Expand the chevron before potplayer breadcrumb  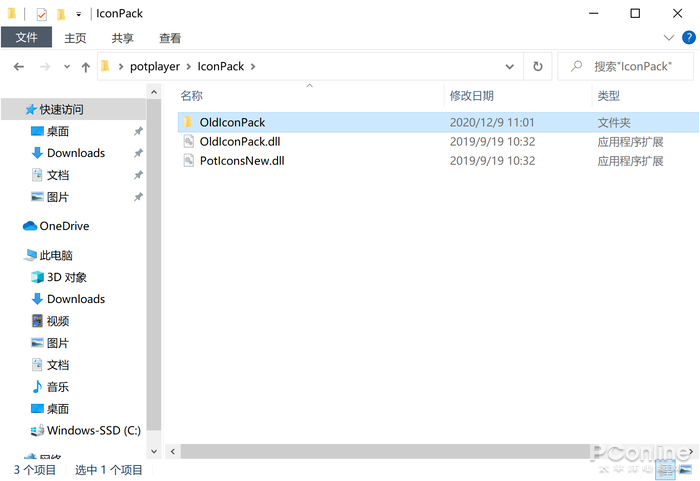(x=121, y=67)
